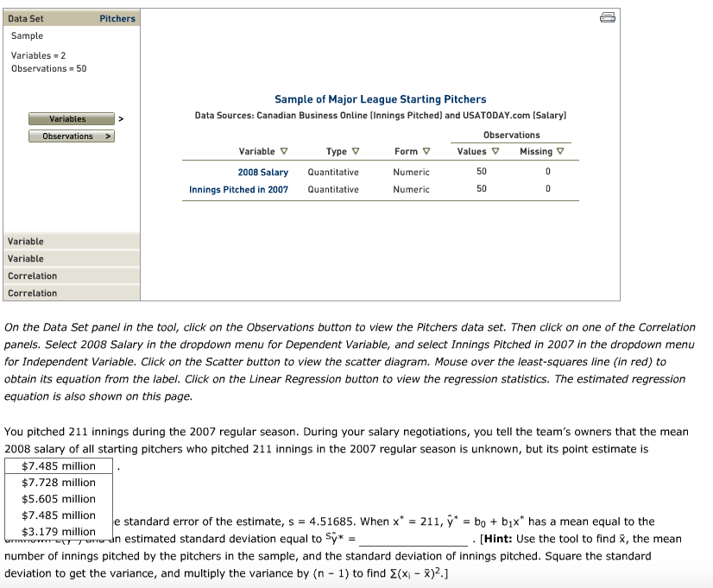The width and height of the screenshot is (713, 588).
Task: Click the arrow next to Variables button
Action: point(122,118)
